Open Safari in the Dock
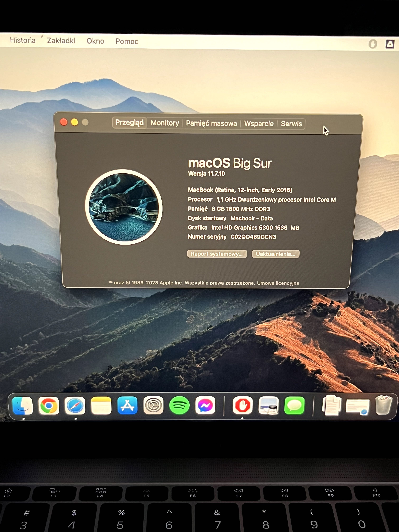Viewport: 399px width, 532px height. click(75, 406)
